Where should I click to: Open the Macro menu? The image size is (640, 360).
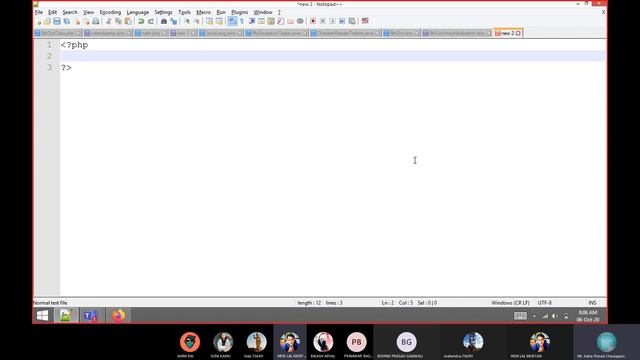pyautogui.click(x=203, y=12)
